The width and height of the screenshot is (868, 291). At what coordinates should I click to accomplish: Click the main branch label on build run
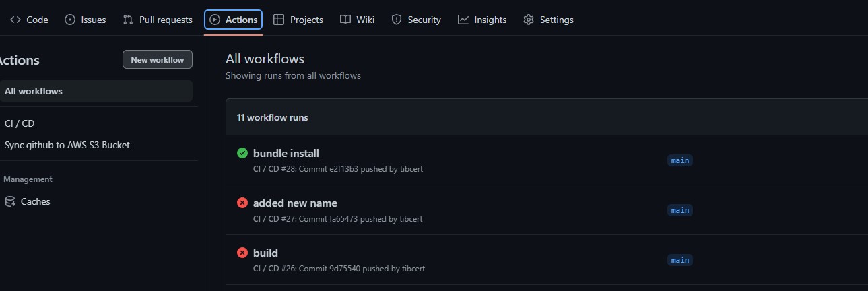click(680, 260)
